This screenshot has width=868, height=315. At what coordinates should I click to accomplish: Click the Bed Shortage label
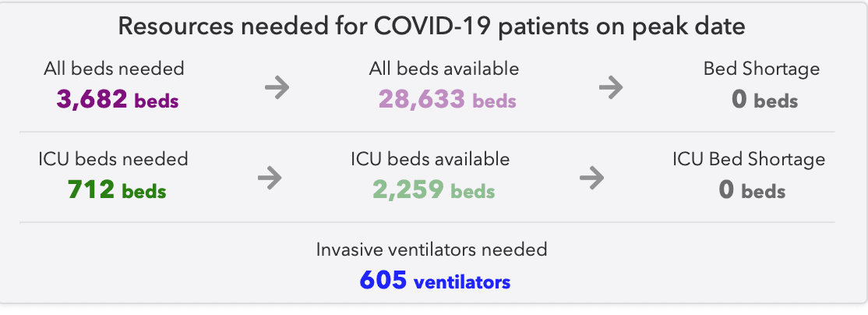tap(761, 69)
